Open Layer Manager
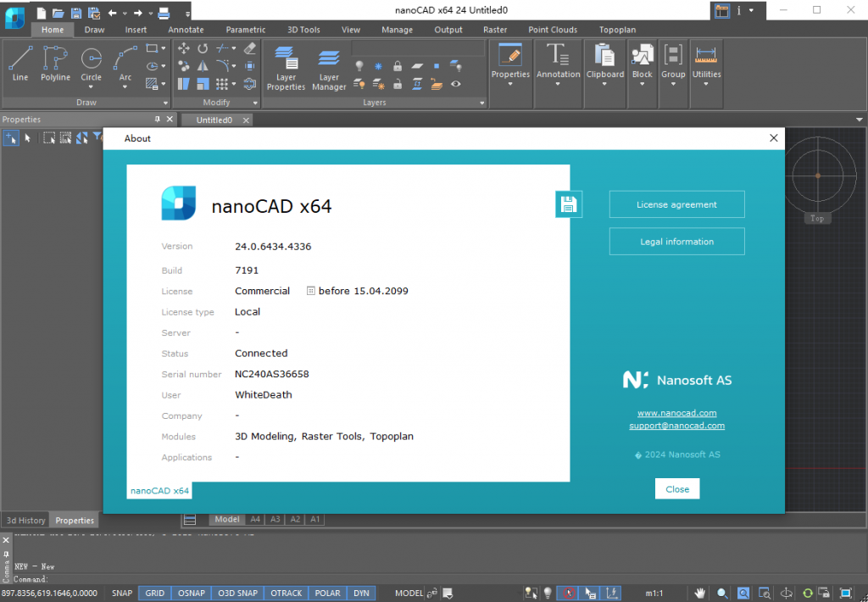868x602 pixels. point(329,68)
